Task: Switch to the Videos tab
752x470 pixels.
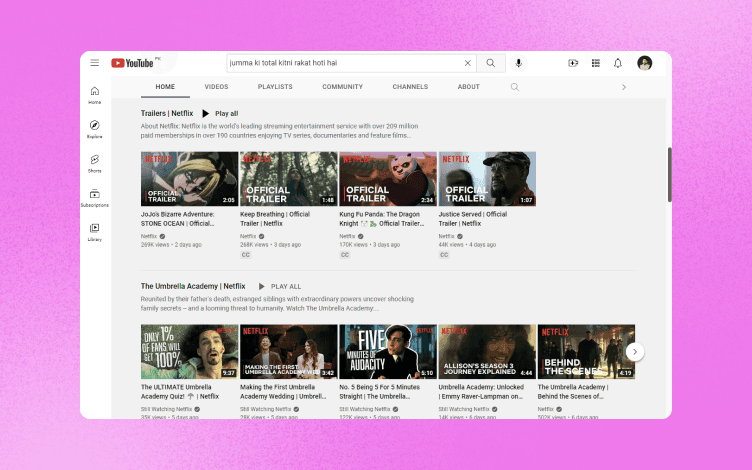Action: click(216, 87)
